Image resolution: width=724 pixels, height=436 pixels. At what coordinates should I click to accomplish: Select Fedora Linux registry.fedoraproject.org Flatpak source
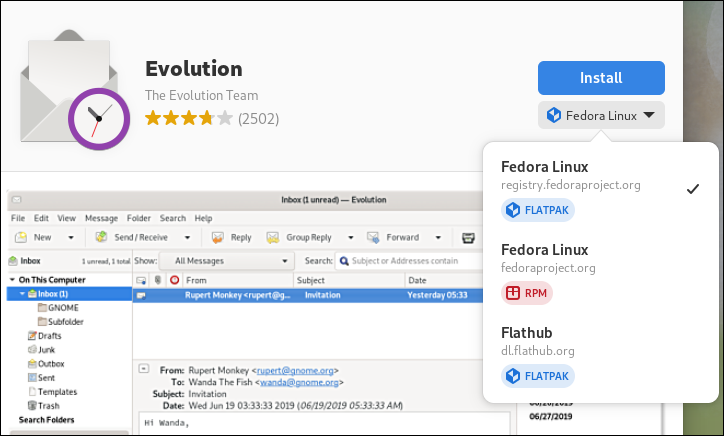pyautogui.click(x=600, y=188)
